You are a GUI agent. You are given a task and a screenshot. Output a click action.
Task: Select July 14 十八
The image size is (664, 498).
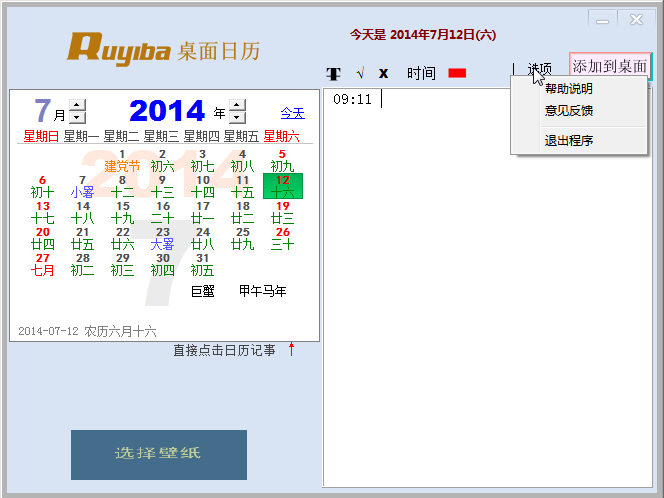coord(82,213)
